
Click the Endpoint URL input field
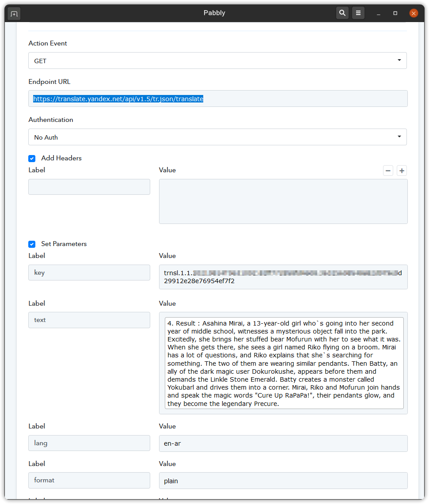218,99
